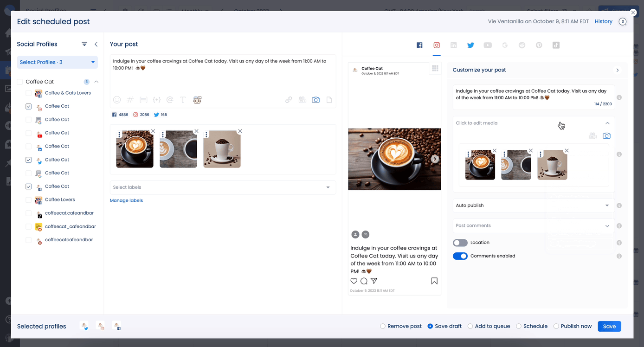Open the History link
Image resolution: width=644 pixels, height=347 pixels.
point(604,21)
